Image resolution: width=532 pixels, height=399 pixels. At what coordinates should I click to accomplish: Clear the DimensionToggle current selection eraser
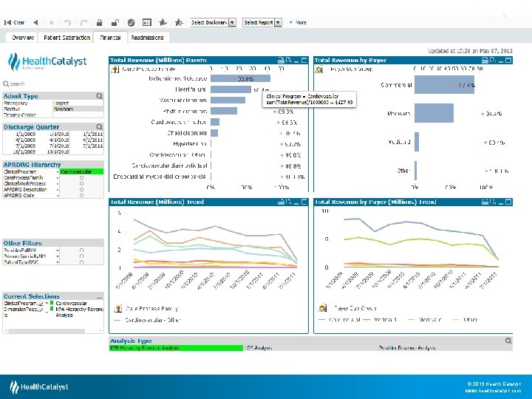(40, 310)
